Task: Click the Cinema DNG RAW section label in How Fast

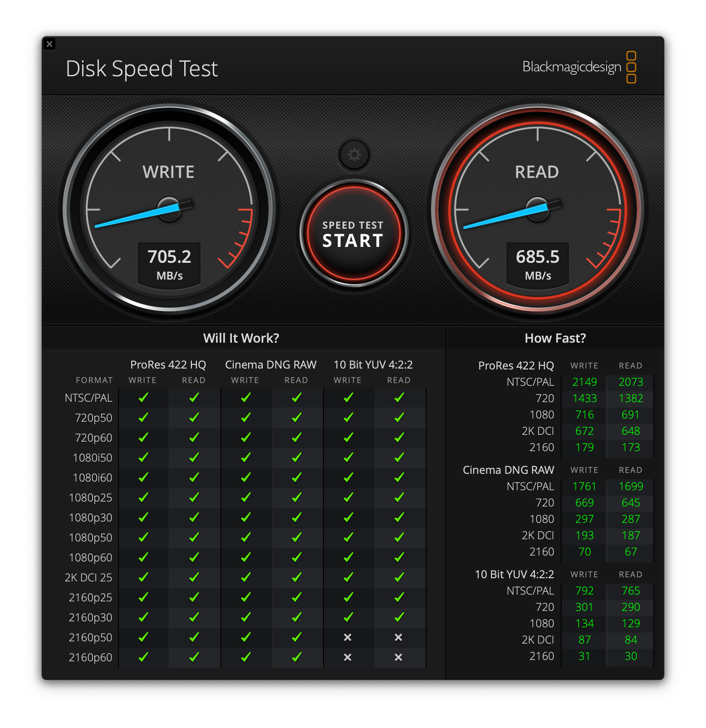Action: point(508,470)
